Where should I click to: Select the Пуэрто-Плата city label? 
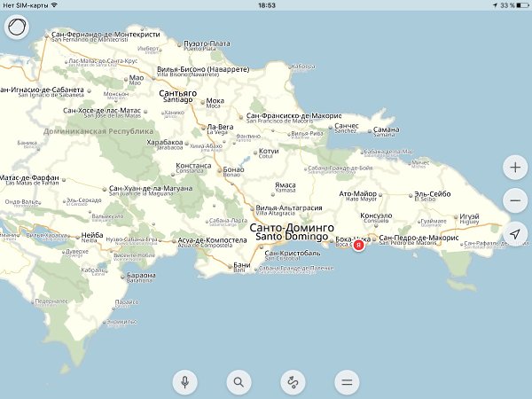pyautogui.click(x=206, y=44)
